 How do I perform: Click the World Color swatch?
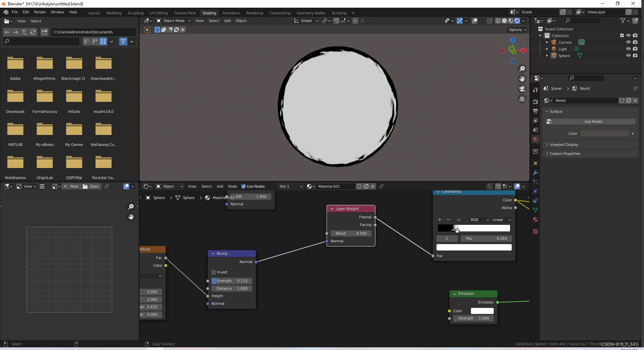click(605, 134)
